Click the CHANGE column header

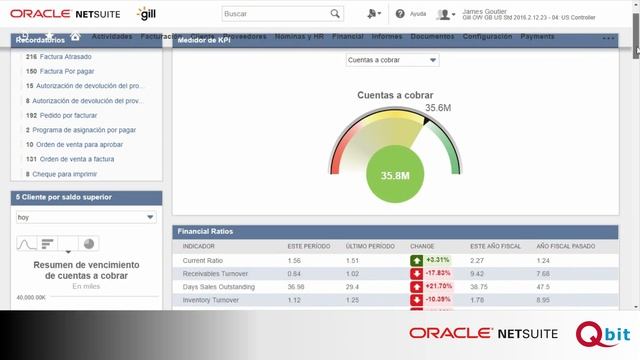(422, 246)
